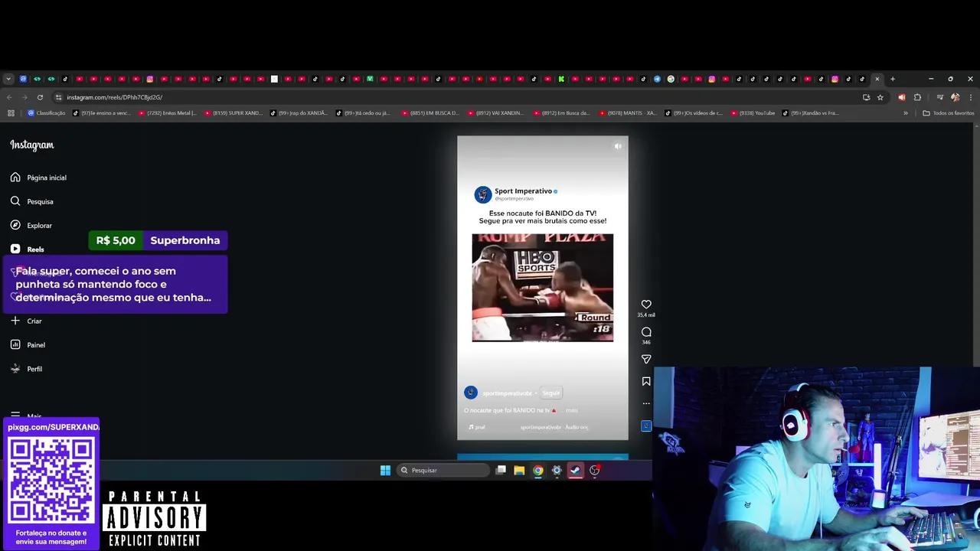
Task: Open Perfil in Instagram sidebar
Action: click(x=27, y=369)
